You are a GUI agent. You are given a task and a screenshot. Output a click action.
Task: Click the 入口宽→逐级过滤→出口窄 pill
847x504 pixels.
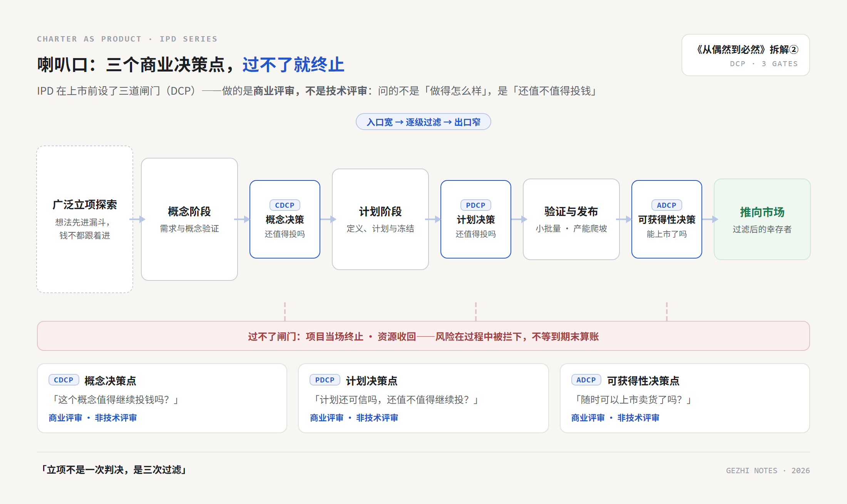point(423,122)
